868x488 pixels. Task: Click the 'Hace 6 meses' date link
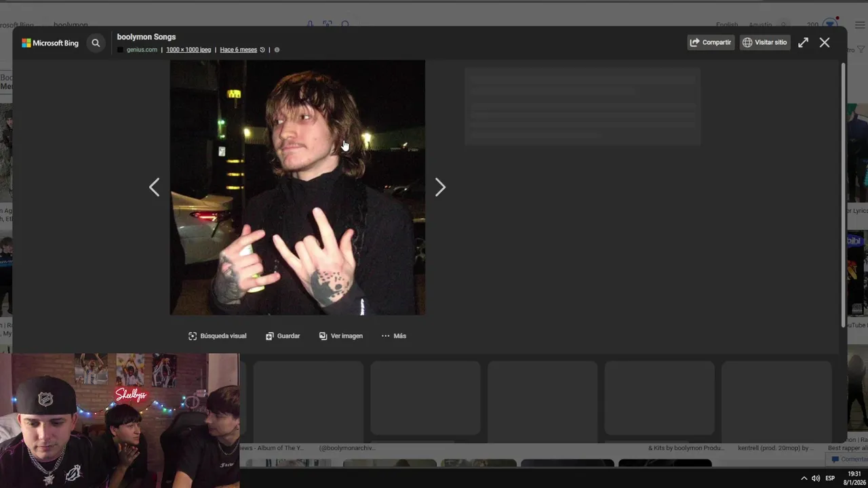pos(239,49)
